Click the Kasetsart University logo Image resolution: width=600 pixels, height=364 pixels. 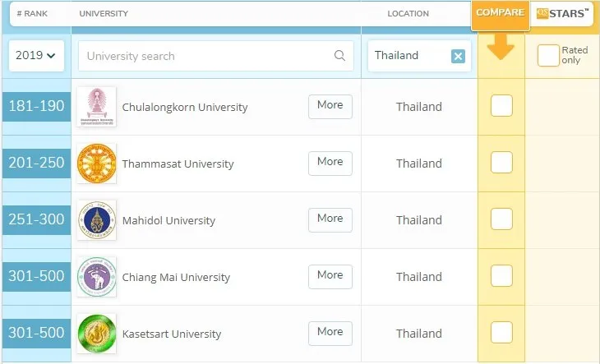pyautogui.click(x=96, y=334)
